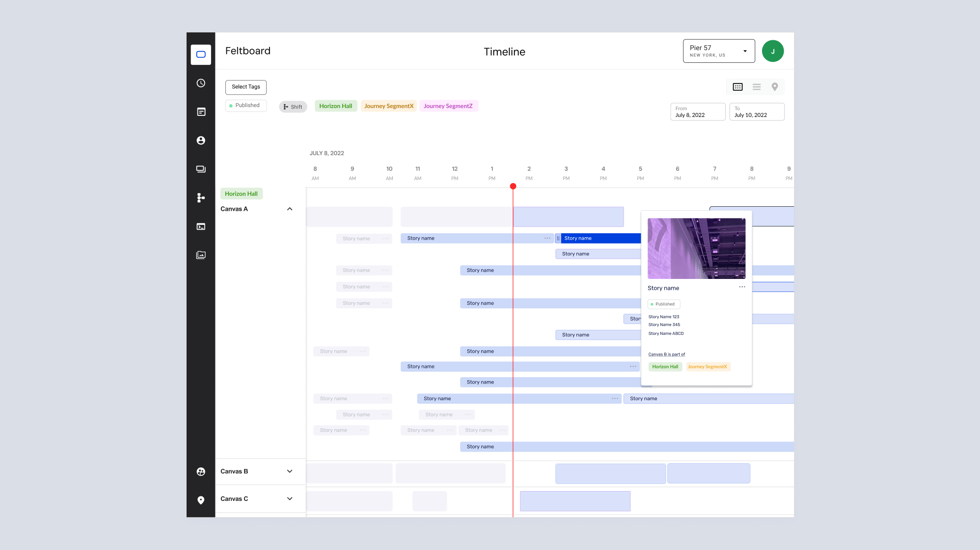980x550 pixels.
Task: Switch to list view icon
Action: [x=756, y=87]
